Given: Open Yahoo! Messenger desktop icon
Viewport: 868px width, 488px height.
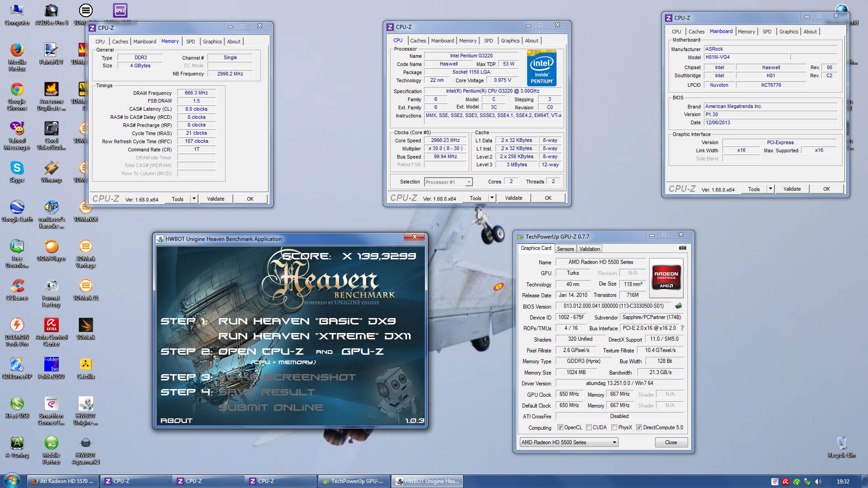Looking at the screenshot, I should click(x=17, y=135).
